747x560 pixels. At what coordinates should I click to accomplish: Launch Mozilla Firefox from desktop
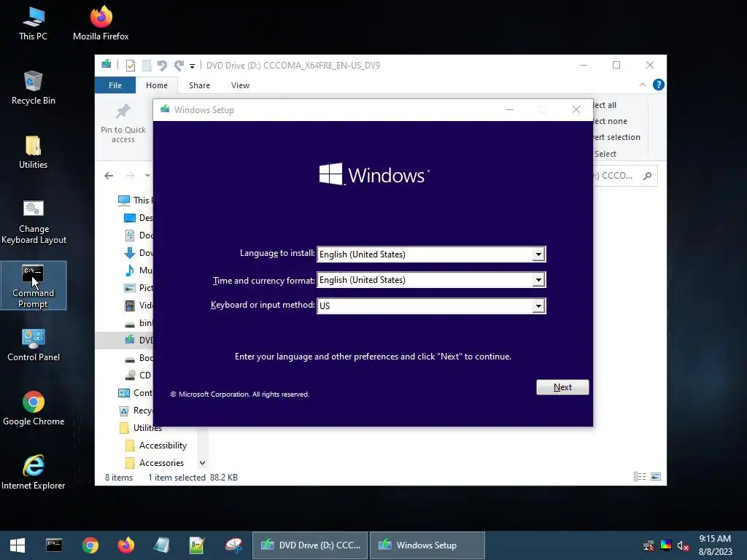coord(101,24)
